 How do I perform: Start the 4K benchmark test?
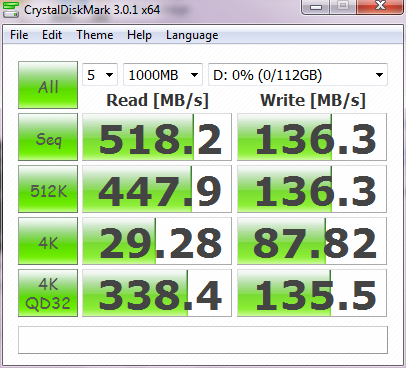[x=48, y=241]
